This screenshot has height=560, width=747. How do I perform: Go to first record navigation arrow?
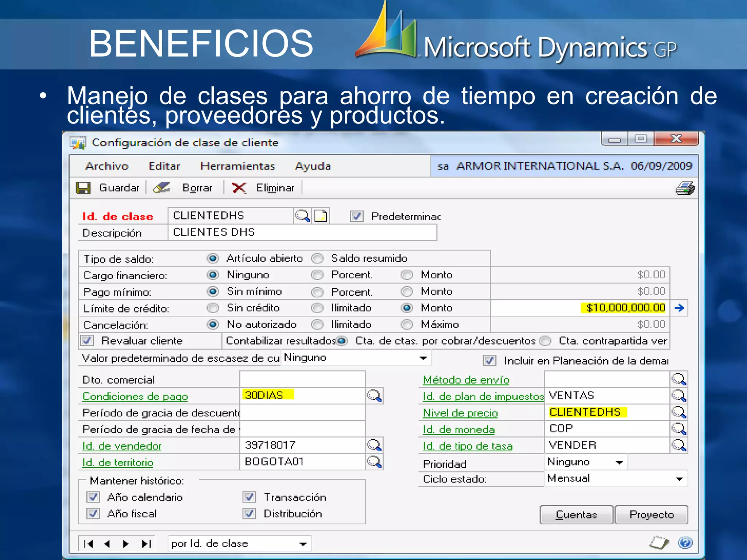tap(89, 544)
